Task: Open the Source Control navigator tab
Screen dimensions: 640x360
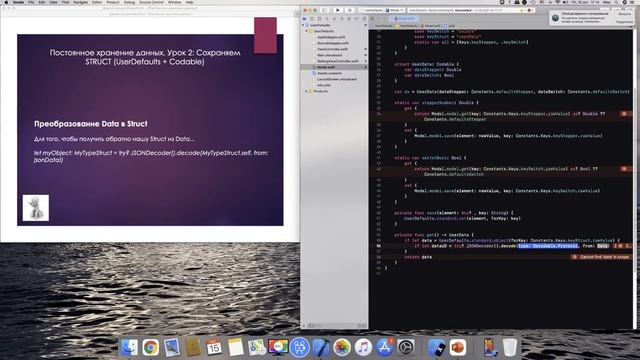Action: 312,19
